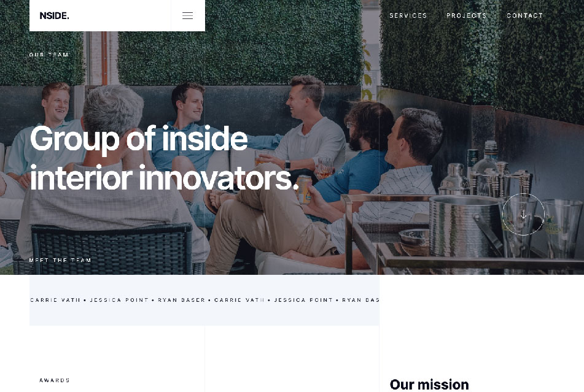Click the "Group of inside" headline line
The height and width of the screenshot is (392, 584).
(x=139, y=139)
